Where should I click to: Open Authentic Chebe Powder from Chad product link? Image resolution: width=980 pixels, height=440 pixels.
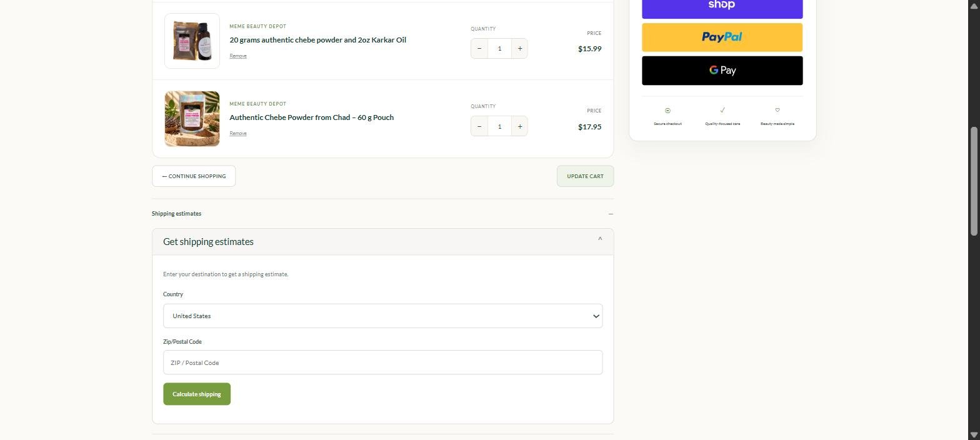(x=311, y=117)
